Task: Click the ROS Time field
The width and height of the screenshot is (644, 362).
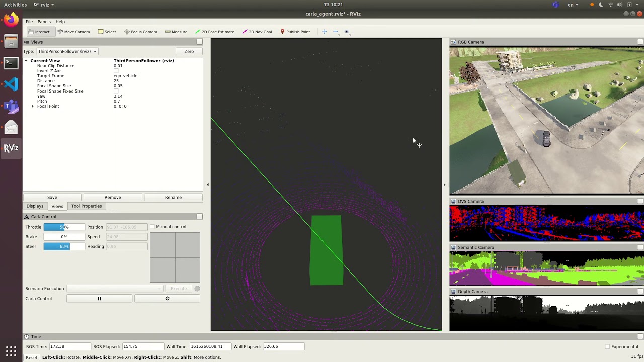Action: tap(70, 346)
